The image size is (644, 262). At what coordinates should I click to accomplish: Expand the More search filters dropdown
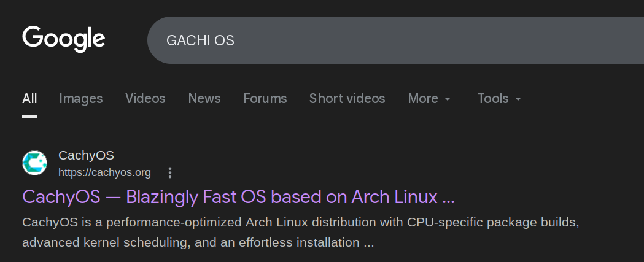click(429, 99)
